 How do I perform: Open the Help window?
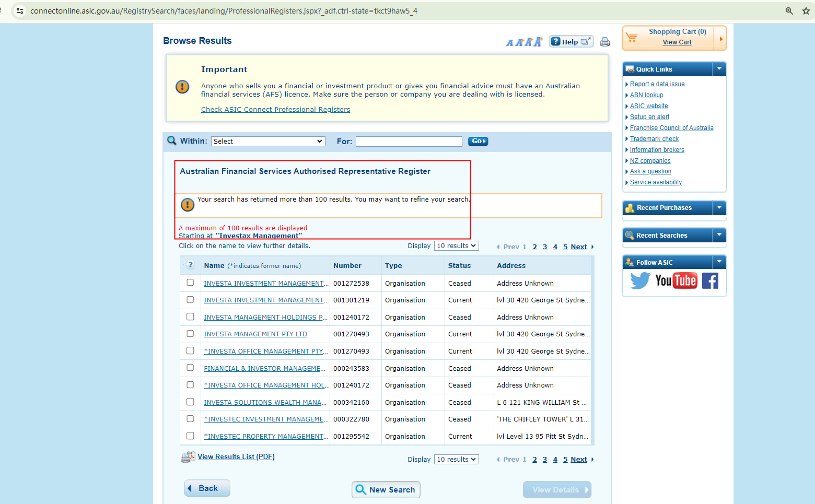[x=571, y=42]
